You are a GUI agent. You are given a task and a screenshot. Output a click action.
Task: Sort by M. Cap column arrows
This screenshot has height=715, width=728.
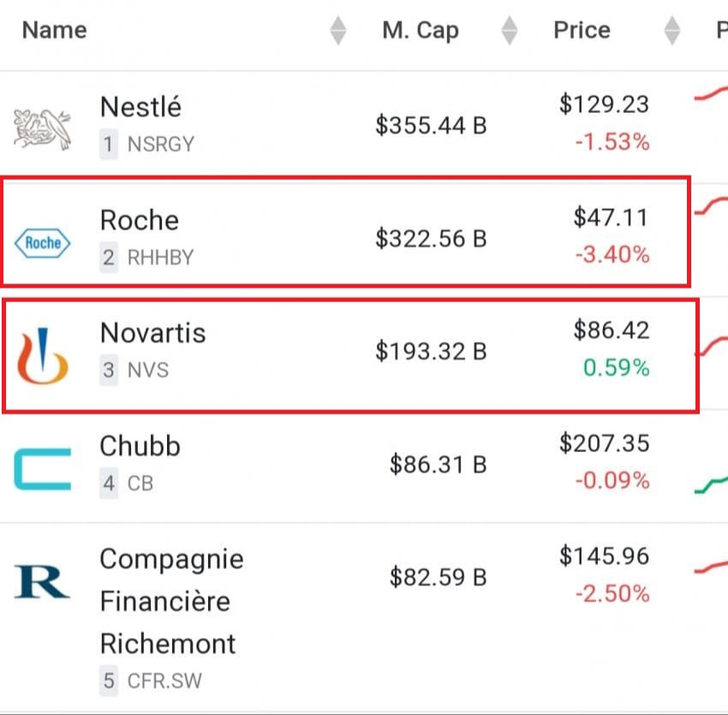pyautogui.click(x=510, y=31)
